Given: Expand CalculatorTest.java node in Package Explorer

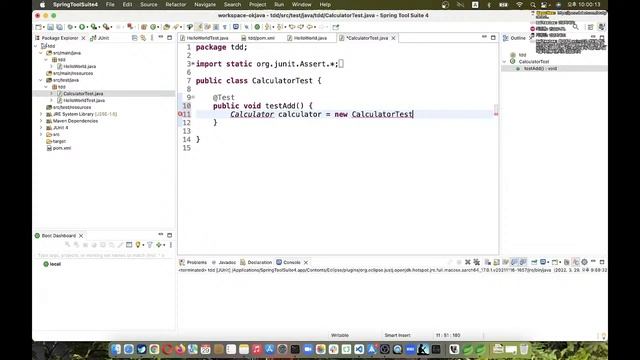Looking at the screenshot, I should pyautogui.click(x=51, y=93).
